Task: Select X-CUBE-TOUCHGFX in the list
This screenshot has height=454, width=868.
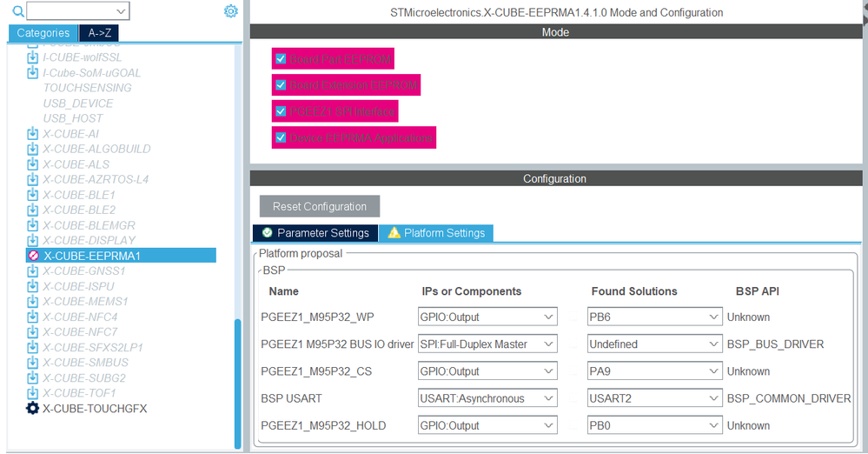Action: tap(95, 409)
